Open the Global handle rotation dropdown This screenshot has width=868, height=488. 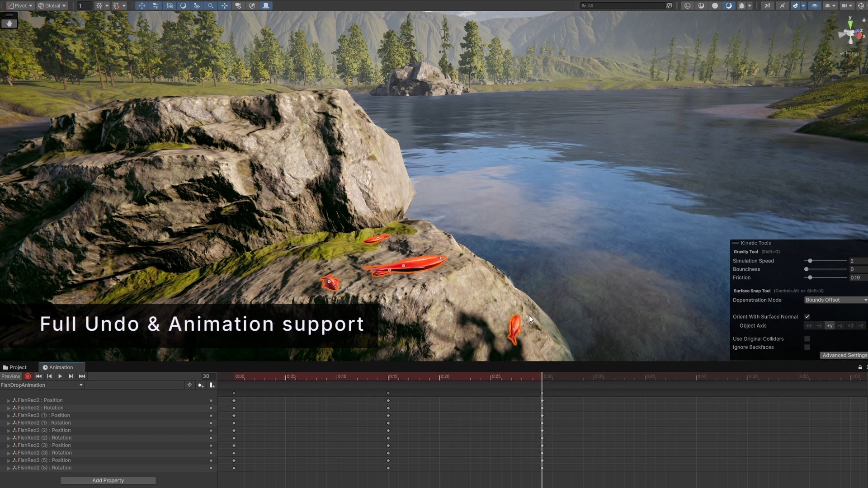[x=52, y=5]
